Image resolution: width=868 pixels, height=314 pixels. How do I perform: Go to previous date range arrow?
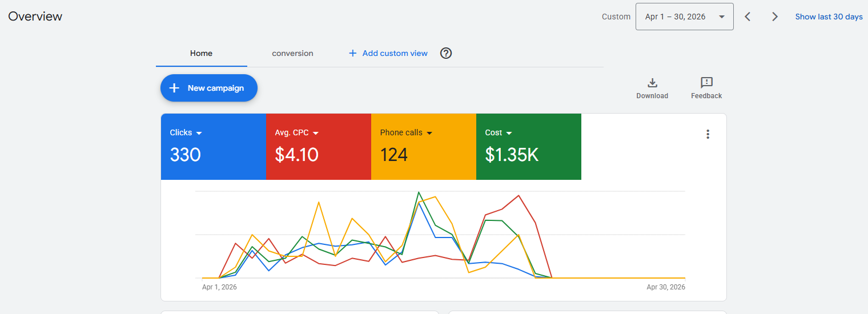748,17
